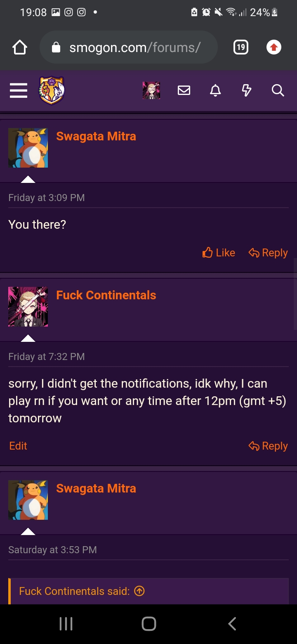Screen dimensions: 297x644
Task: Reply to the "You there?" post
Action: [x=268, y=253]
